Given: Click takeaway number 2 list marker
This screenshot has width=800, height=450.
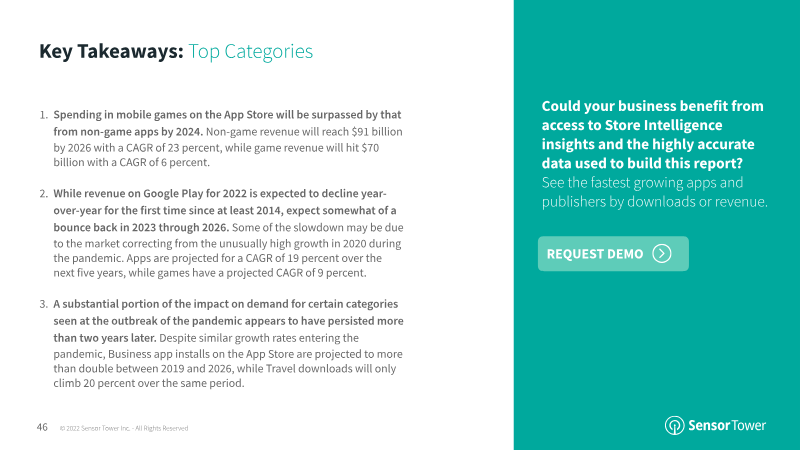Looking at the screenshot, I should [43, 194].
